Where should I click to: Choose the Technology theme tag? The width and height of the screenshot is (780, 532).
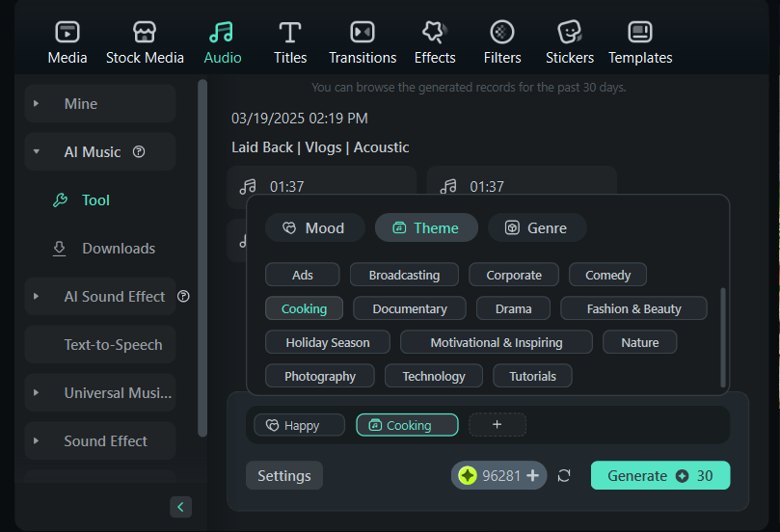coord(434,377)
